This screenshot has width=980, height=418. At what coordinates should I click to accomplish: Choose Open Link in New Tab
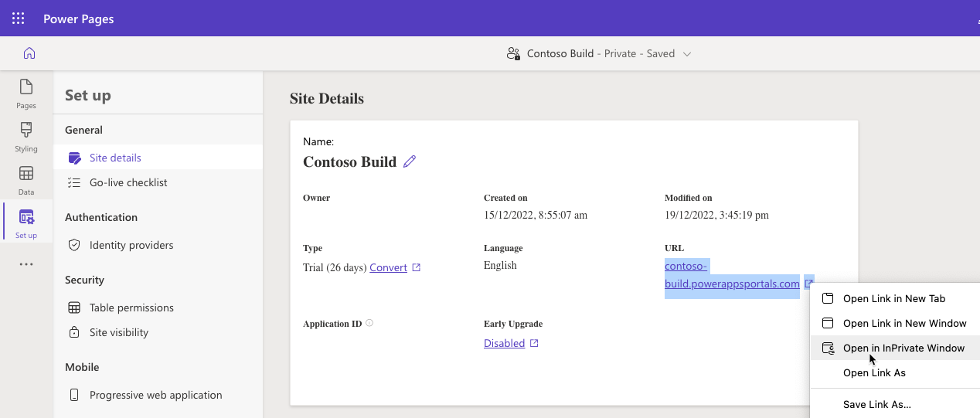tap(895, 298)
